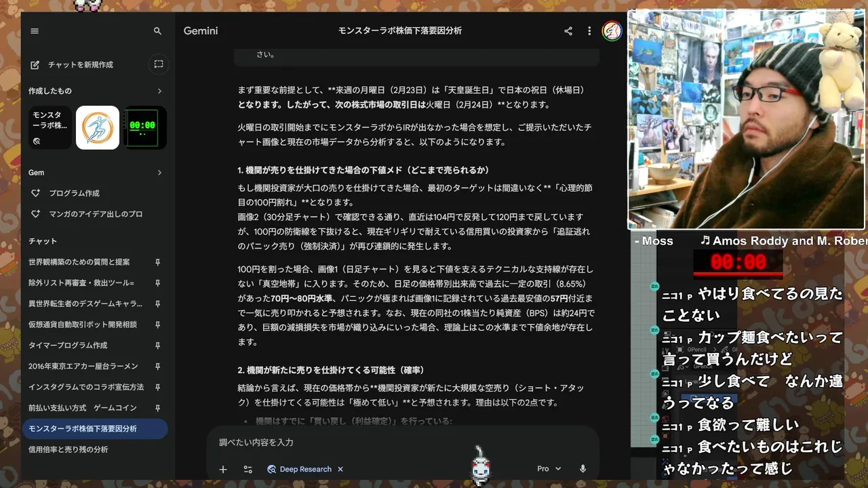Open the hamburger main menu

pos(35,31)
